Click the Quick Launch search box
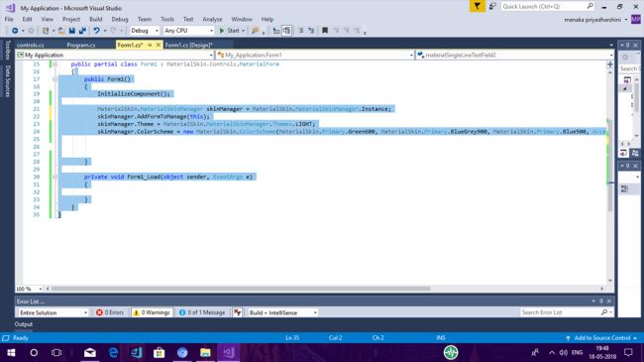 (x=547, y=6)
